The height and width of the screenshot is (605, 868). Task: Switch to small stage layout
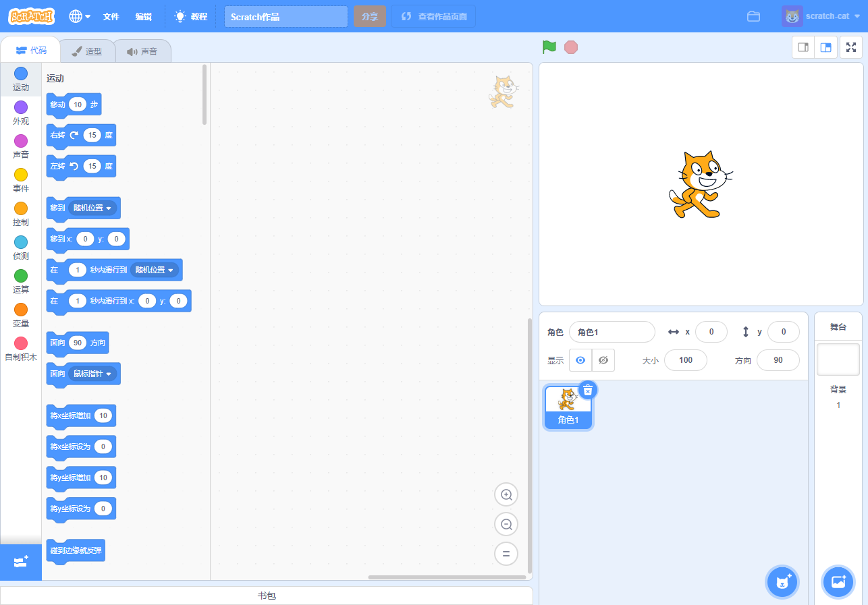(x=803, y=47)
